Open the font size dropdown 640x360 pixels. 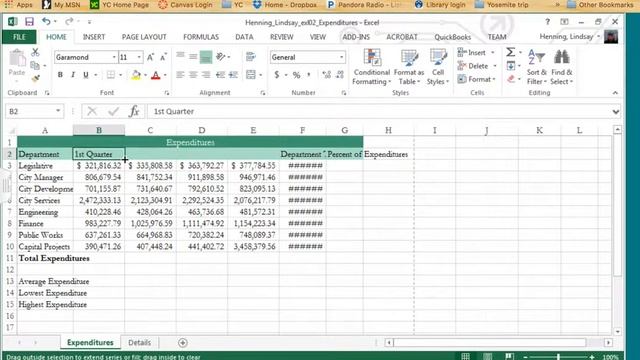pyautogui.click(x=139, y=57)
